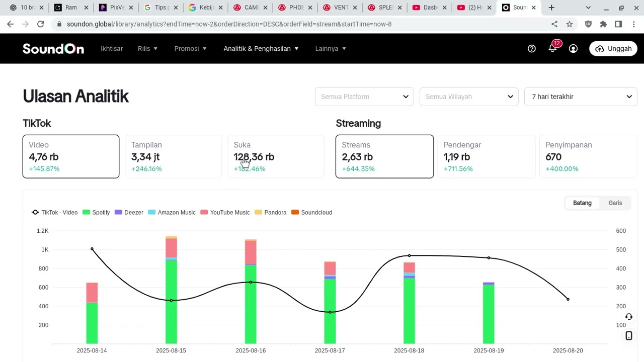The image size is (644, 362).
Task: Toggle Amazon Music legend series
Action: click(172, 212)
